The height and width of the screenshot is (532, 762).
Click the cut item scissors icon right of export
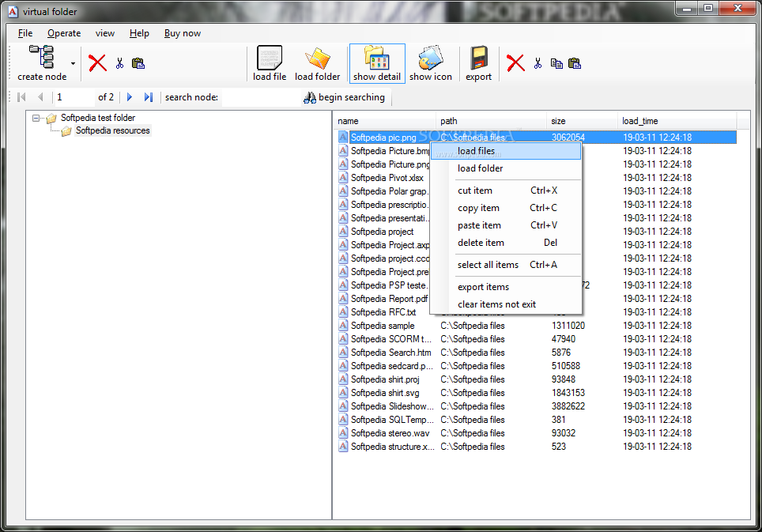click(538, 63)
